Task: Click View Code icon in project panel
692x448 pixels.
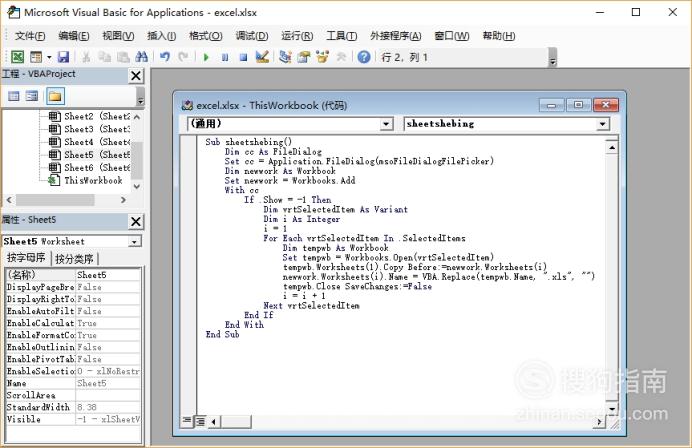Action: 14,96
